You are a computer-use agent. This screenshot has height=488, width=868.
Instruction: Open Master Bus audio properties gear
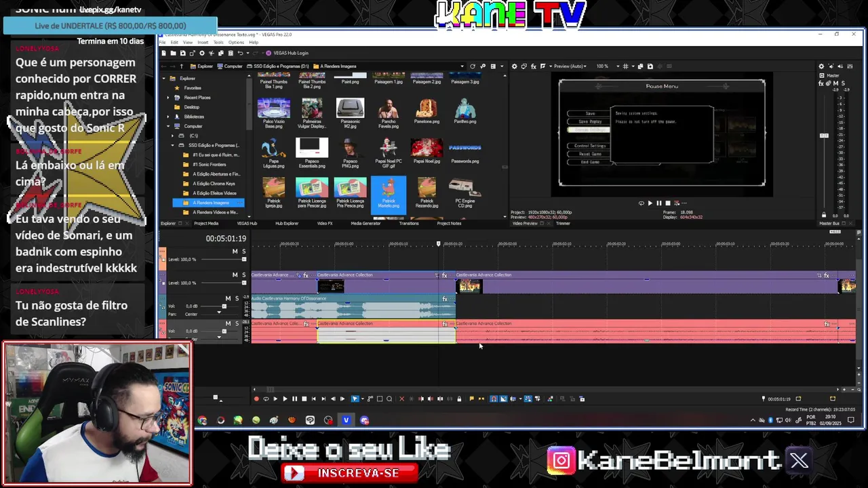point(821,66)
